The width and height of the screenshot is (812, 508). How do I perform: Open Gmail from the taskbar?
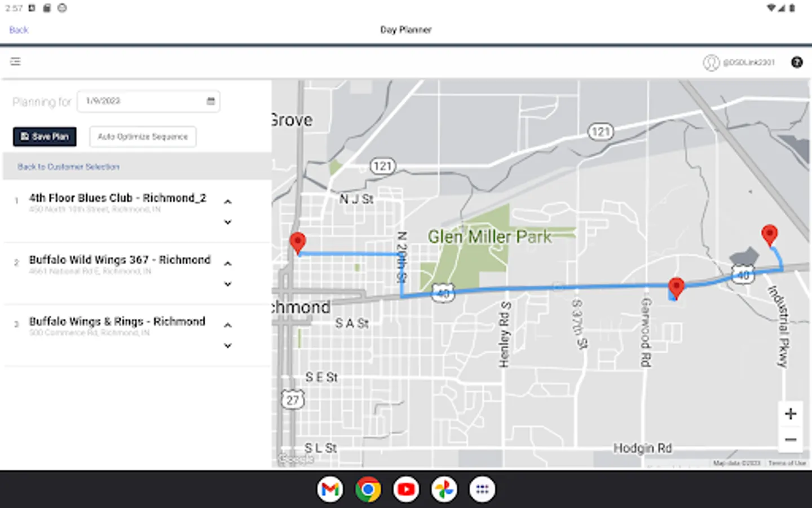(330, 489)
